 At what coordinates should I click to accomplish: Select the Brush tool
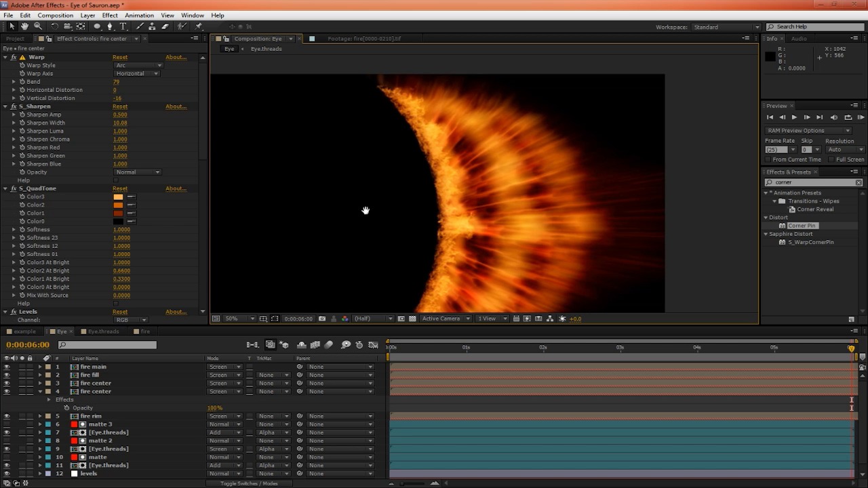(x=140, y=26)
